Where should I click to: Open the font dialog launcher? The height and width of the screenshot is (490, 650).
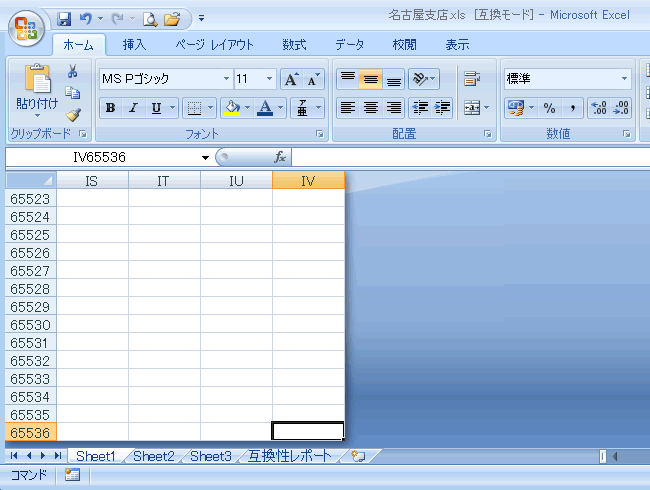[x=320, y=134]
